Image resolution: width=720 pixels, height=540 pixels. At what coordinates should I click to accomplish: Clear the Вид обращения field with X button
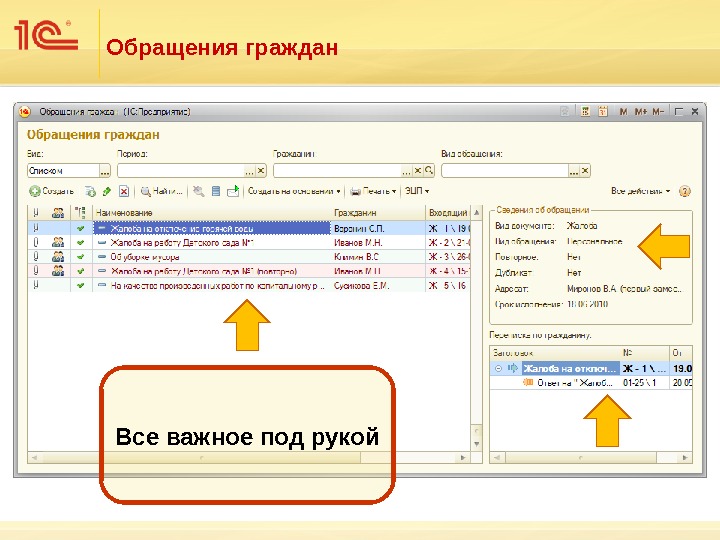[x=585, y=171]
